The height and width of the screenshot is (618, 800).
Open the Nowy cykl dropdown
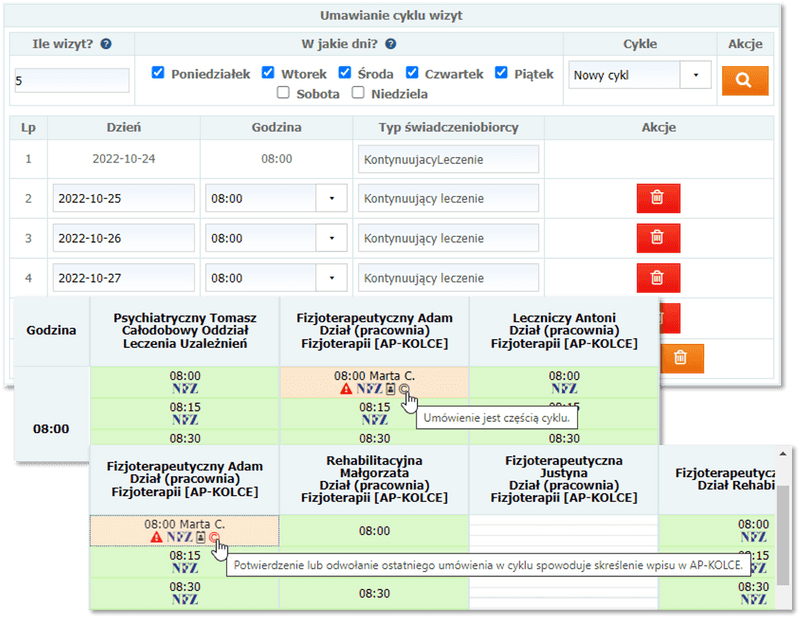tap(695, 75)
